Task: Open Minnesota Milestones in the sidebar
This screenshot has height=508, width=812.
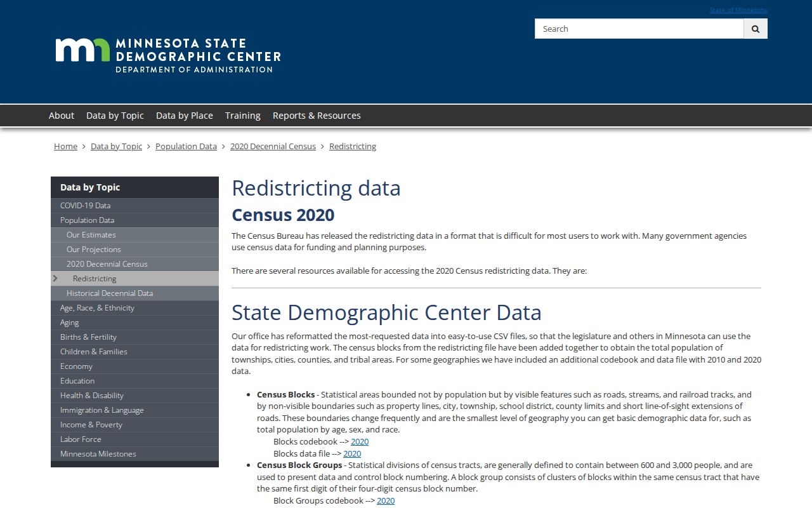Action: 134,454
